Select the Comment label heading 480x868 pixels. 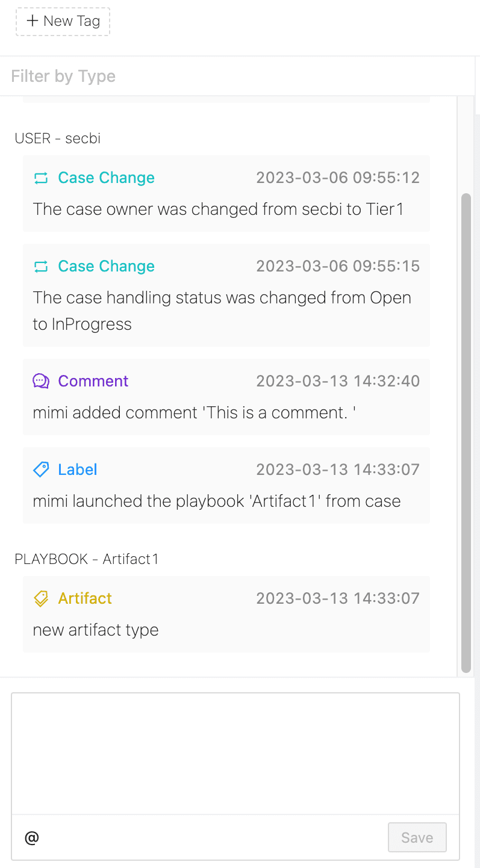[x=93, y=380]
